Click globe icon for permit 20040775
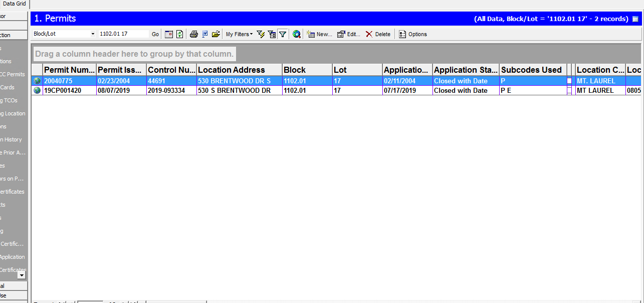Screen dimensions: 644x303 (37, 81)
